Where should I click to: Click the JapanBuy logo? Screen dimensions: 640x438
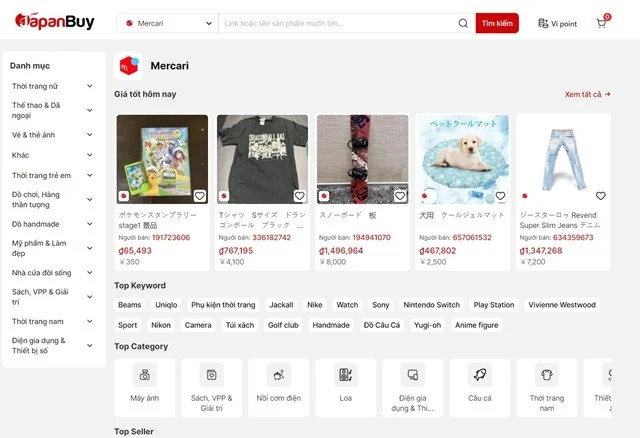pos(55,21)
